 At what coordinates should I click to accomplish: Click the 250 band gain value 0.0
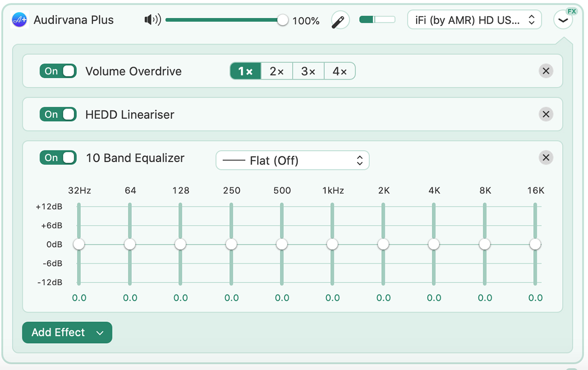pos(232,297)
